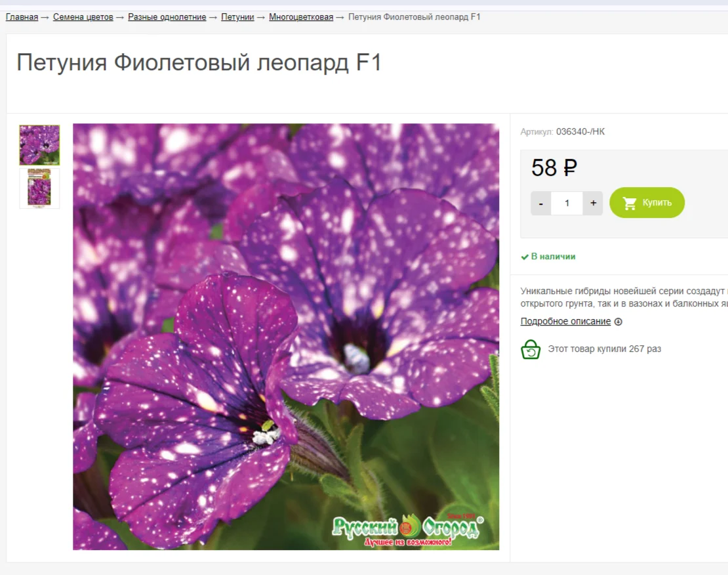The height and width of the screenshot is (575, 728).
Task: Click the green checkmark next to В наличии
Action: [x=525, y=257]
